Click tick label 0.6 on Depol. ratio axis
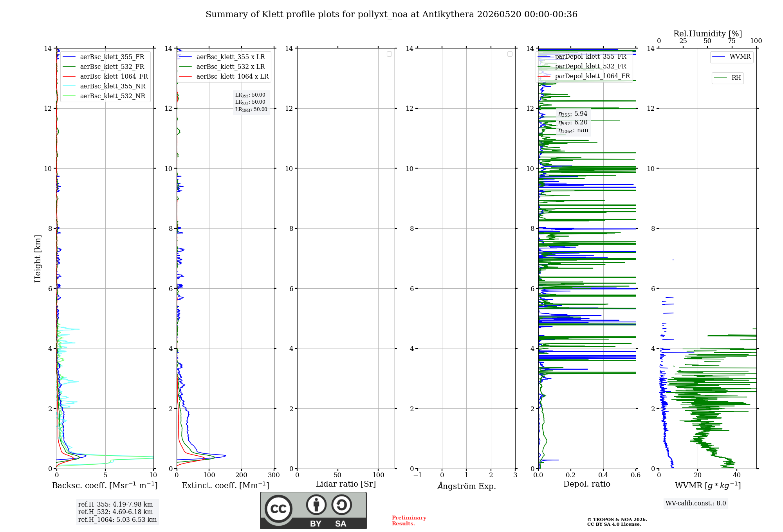783x532 pixels. (x=635, y=475)
